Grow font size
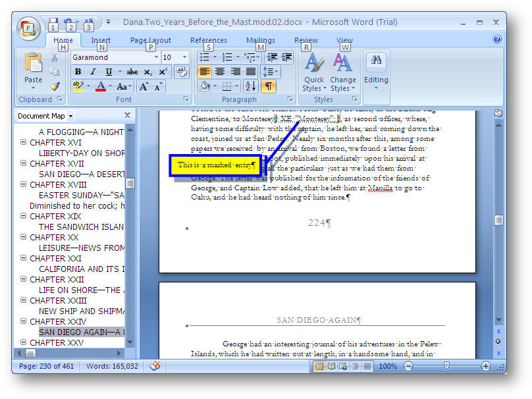This screenshot has width=532, height=399. [x=144, y=86]
